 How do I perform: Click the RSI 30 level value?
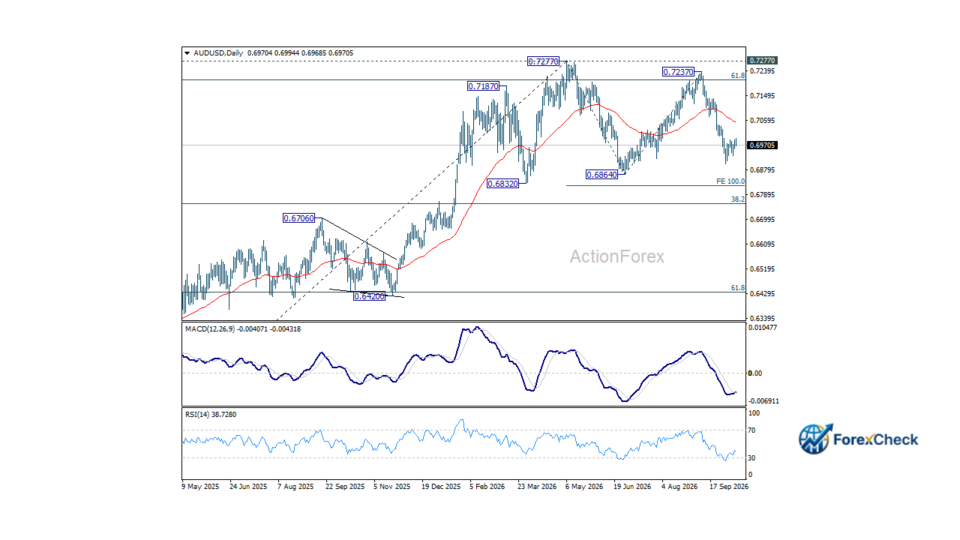[751, 458]
